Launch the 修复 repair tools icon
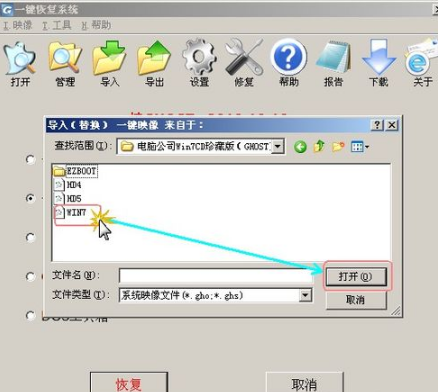This screenshot has width=438, height=392. click(x=244, y=64)
